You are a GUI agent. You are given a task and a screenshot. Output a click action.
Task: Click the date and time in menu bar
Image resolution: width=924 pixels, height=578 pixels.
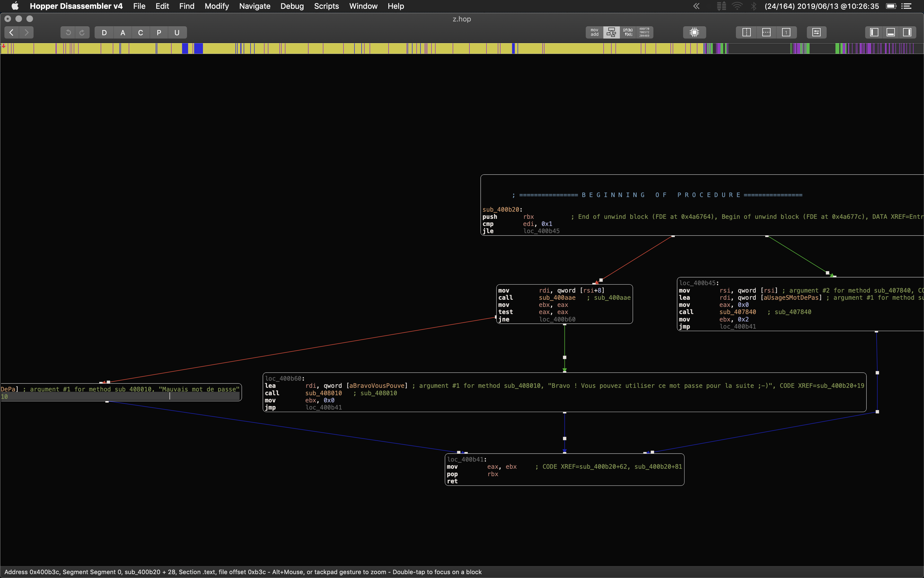pos(822,6)
